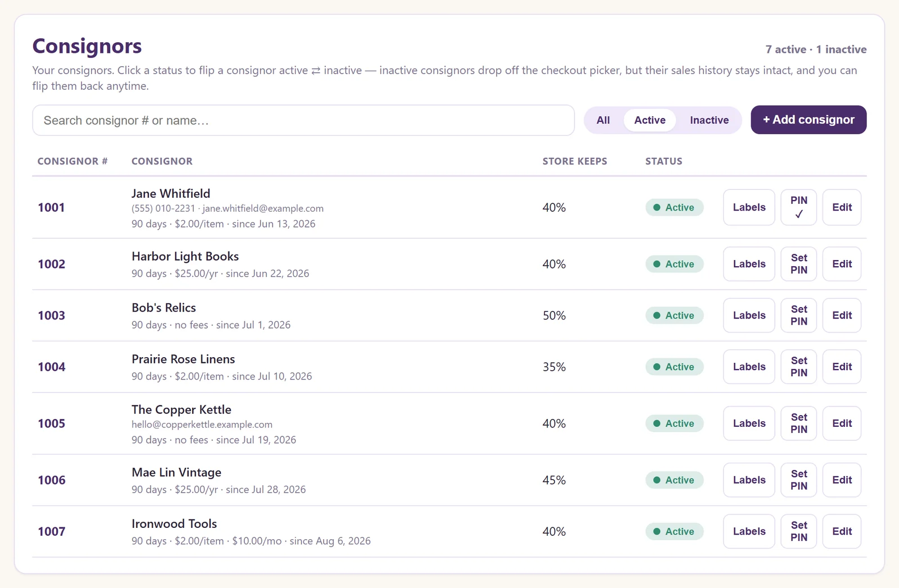
Task: Flip Harbor Light Books status to inactive
Action: point(674,264)
